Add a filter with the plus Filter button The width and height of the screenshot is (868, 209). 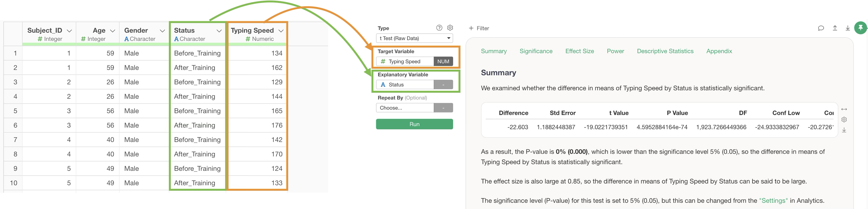(479, 28)
